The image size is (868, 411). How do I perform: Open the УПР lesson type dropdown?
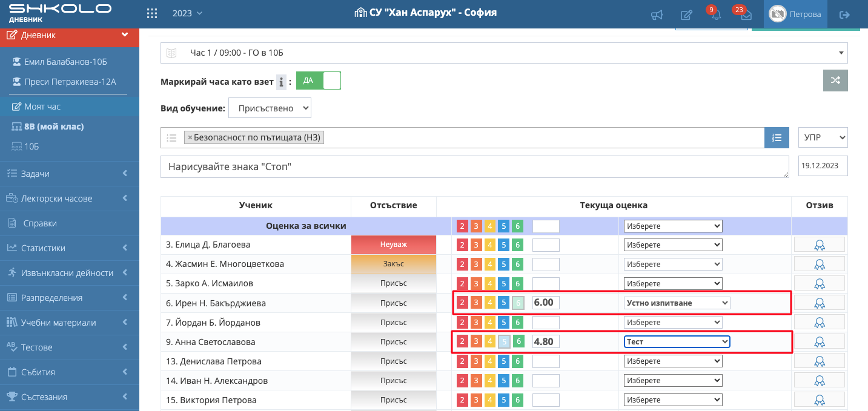823,137
